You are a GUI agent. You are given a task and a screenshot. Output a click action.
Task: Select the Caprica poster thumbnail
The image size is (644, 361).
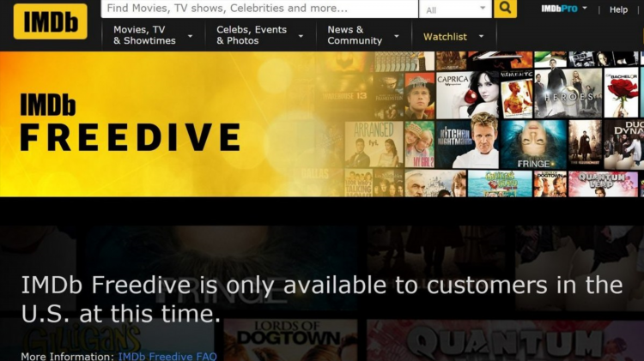tap(467, 95)
